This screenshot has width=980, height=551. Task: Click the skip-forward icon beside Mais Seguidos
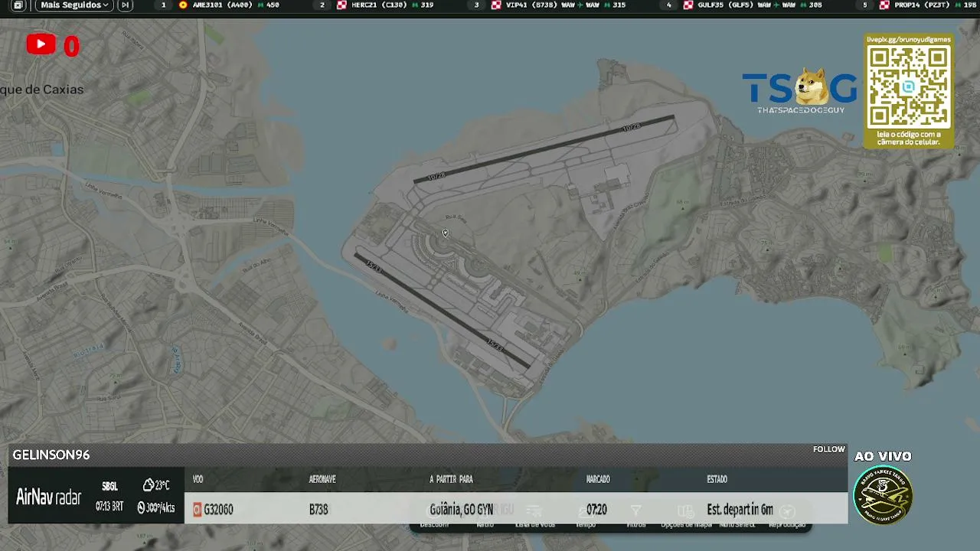pyautogui.click(x=126, y=5)
